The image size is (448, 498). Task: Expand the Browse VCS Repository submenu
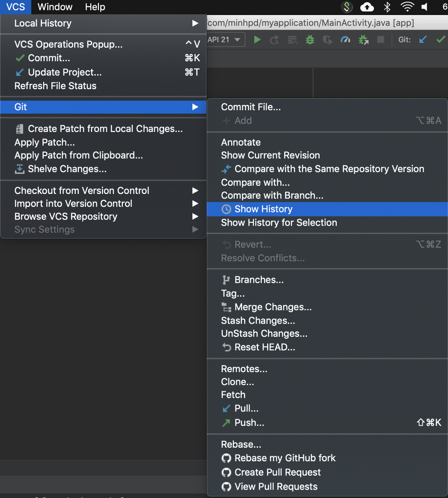pyautogui.click(x=103, y=217)
